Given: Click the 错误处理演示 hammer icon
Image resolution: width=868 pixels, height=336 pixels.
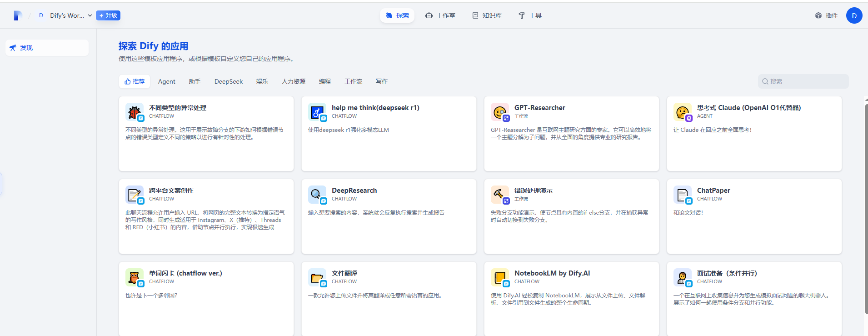Looking at the screenshot, I should click(499, 195).
